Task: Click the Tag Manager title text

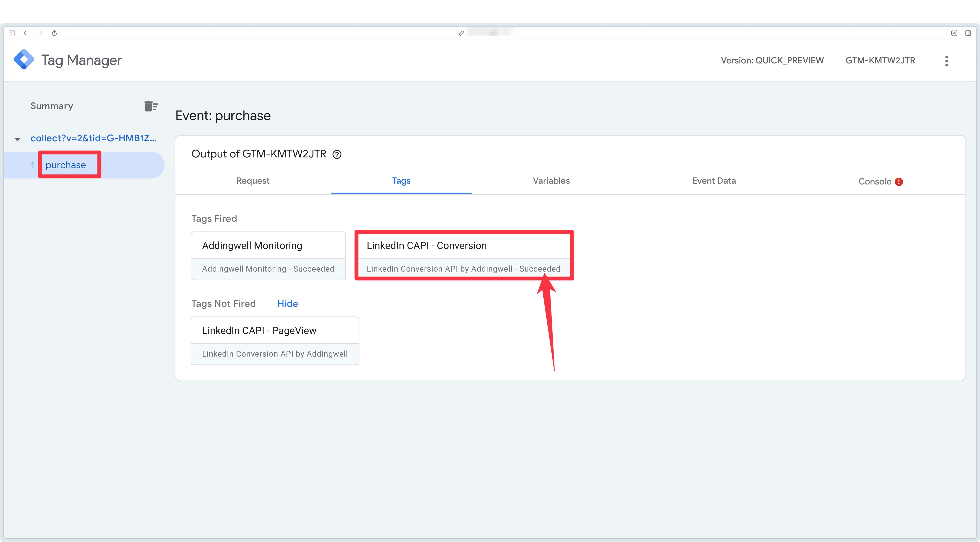Action: click(x=81, y=60)
